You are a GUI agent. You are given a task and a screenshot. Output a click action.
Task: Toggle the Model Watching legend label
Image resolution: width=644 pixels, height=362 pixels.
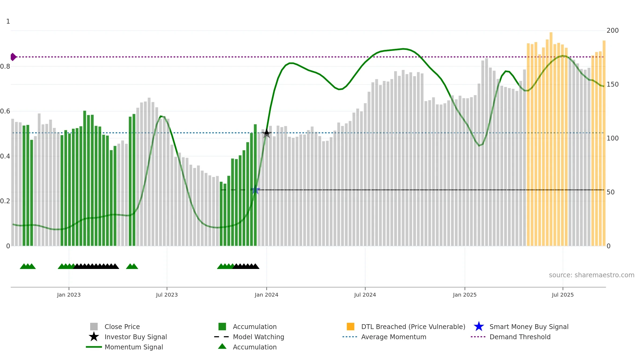click(x=258, y=337)
